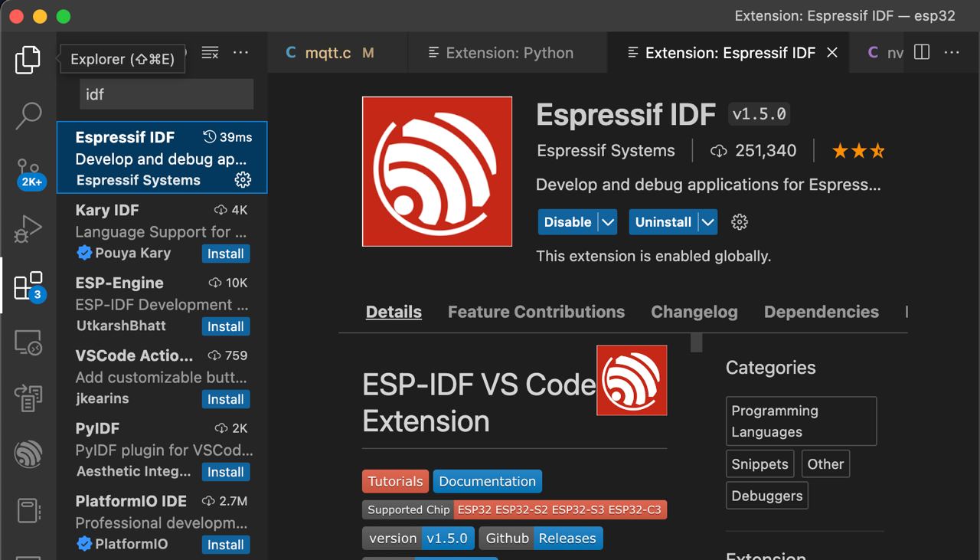Select the Extension: Espressif IDF tab
This screenshot has height=560, width=980.
[x=730, y=53]
